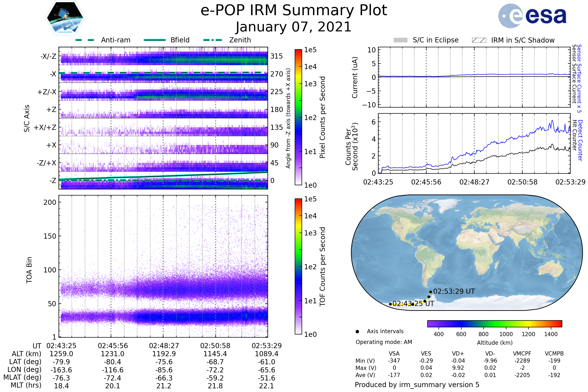This screenshot has width=588, height=392.
Task: Click the Zenith dash-dot legend line
Action: pos(212,40)
